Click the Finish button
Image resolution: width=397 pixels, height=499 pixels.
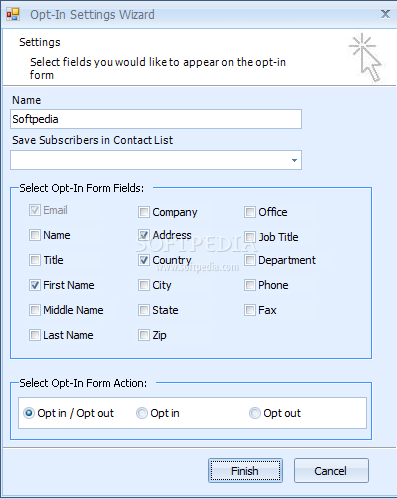245,471
